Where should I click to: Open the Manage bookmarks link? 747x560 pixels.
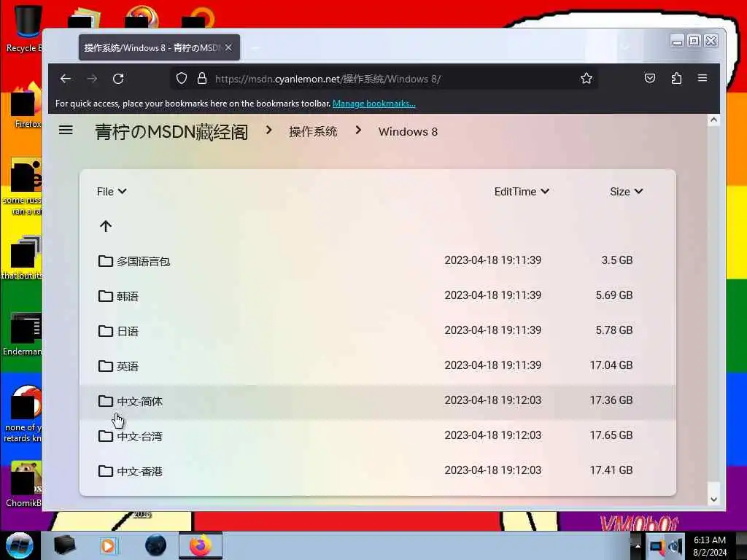(374, 104)
